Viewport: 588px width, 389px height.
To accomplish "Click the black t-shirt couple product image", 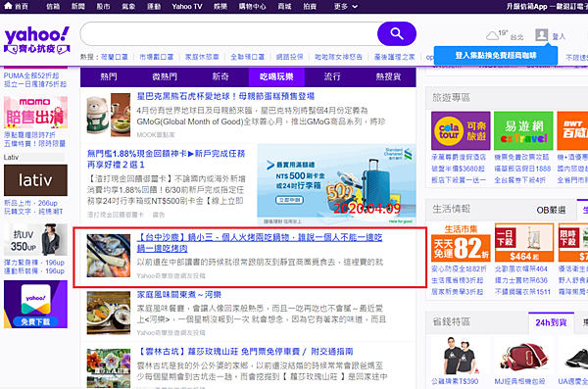I will 461,355.
